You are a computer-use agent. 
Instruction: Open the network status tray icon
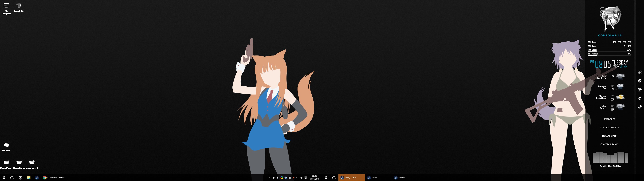(x=298, y=178)
